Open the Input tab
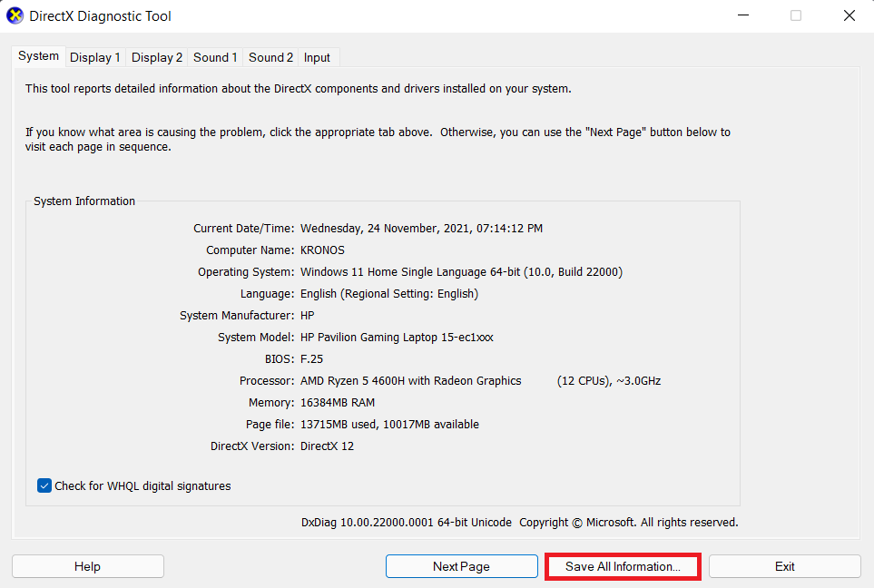Screen dimensions: 874x588 tap(317, 57)
